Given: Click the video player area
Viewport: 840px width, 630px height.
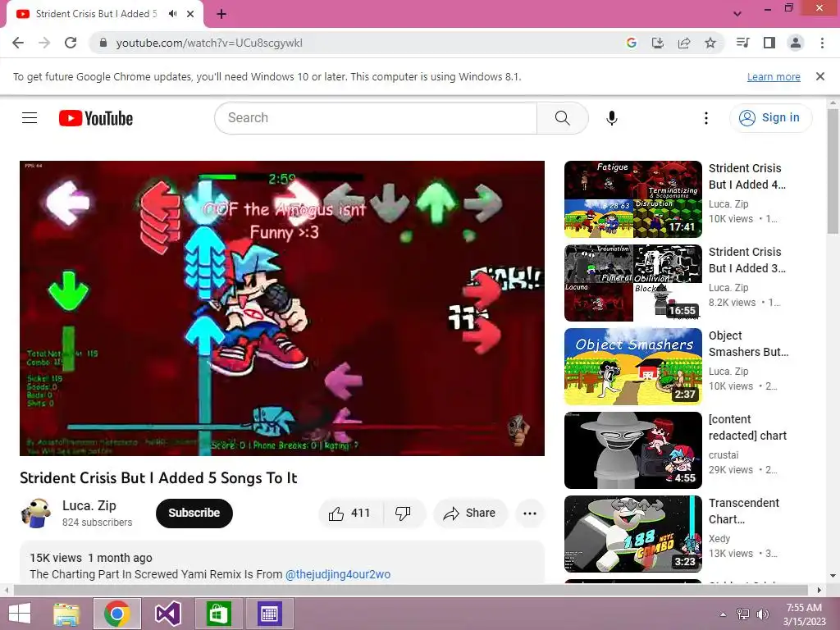Looking at the screenshot, I should [282, 308].
